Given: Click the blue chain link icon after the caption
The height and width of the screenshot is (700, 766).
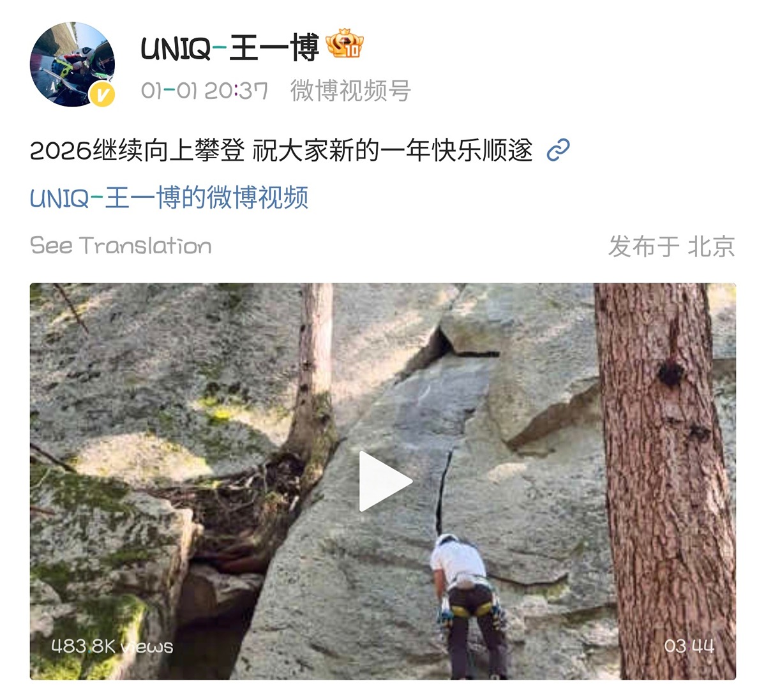Looking at the screenshot, I should click(x=559, y=151).
